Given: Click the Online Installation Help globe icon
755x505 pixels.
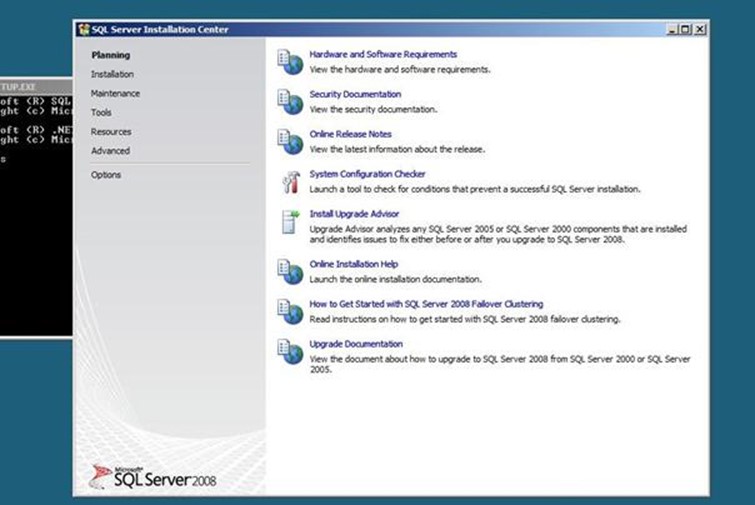Looking at the screenshot, I should [x=290, y=272].
